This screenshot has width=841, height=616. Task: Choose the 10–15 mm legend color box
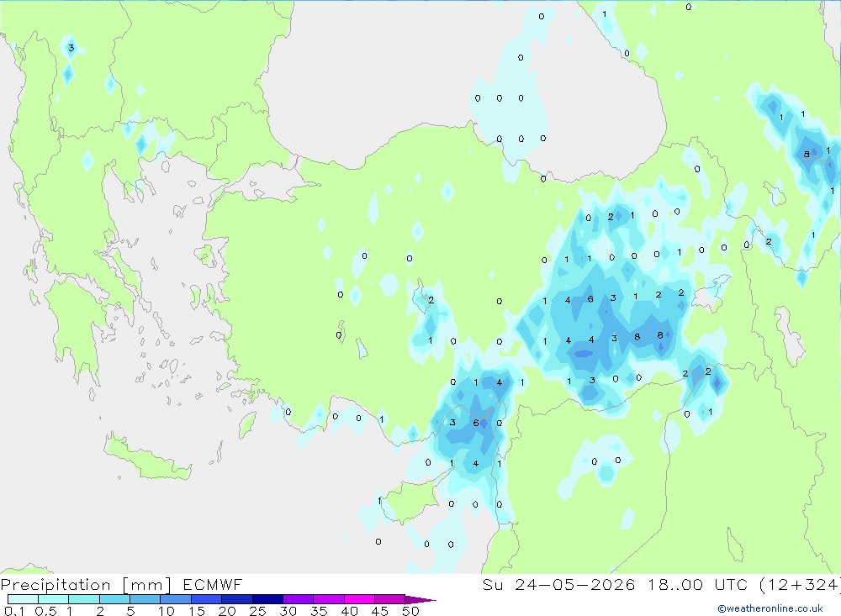[176, 599]
